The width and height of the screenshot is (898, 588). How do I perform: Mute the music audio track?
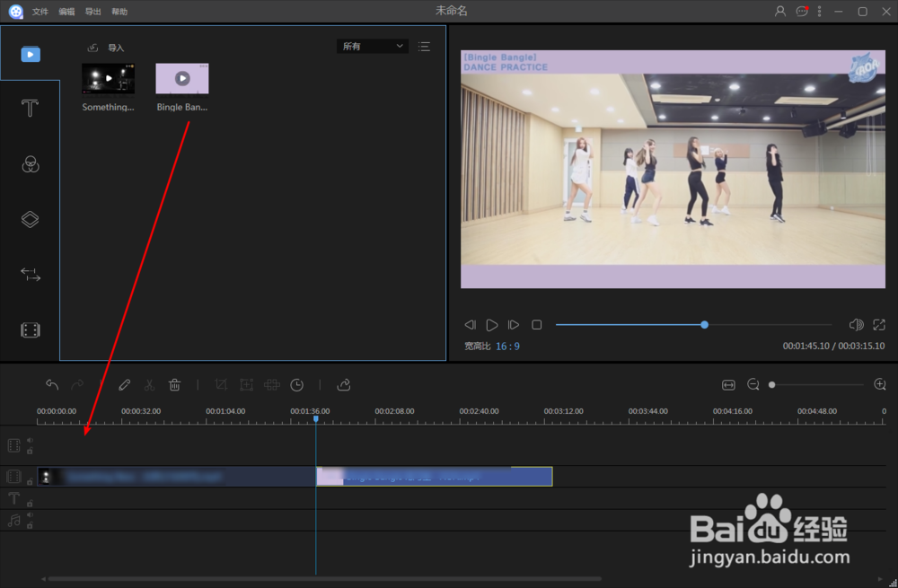(x=30, y=514)
